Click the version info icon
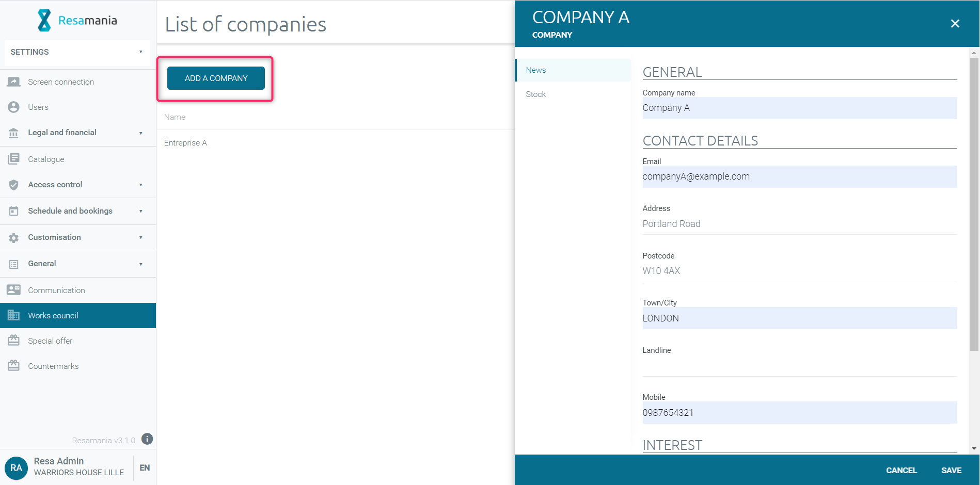Screen dimensions: 980x485 point(147,439)
